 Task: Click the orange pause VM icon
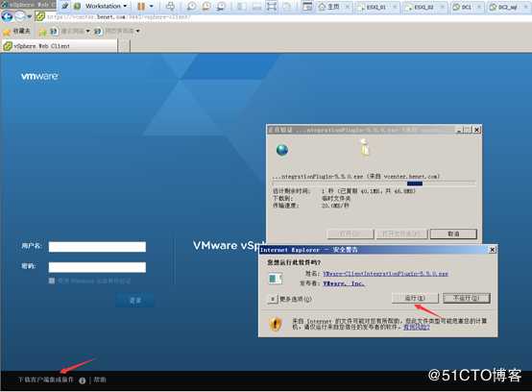(141, 6)
